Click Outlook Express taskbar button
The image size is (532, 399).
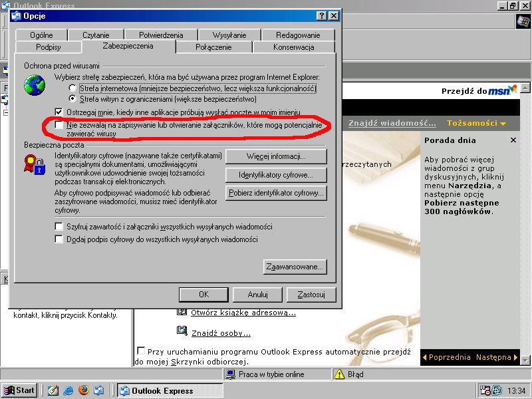tap(170, 390)
